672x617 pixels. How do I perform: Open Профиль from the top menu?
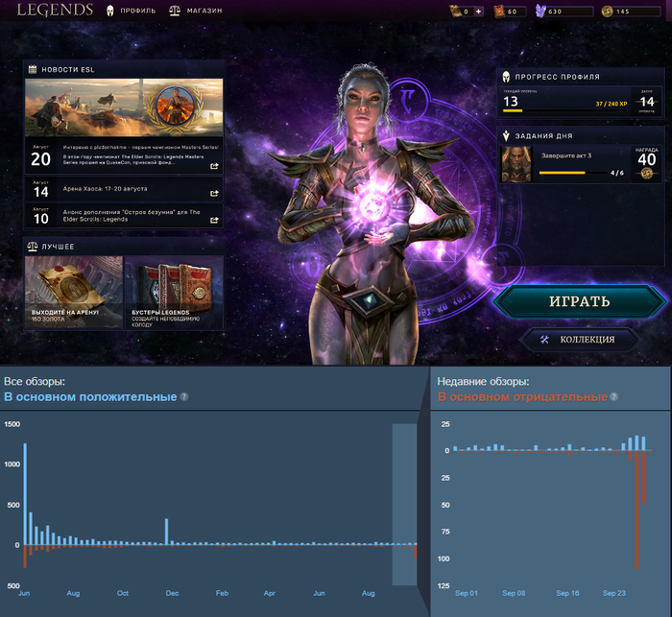[131, 12]
